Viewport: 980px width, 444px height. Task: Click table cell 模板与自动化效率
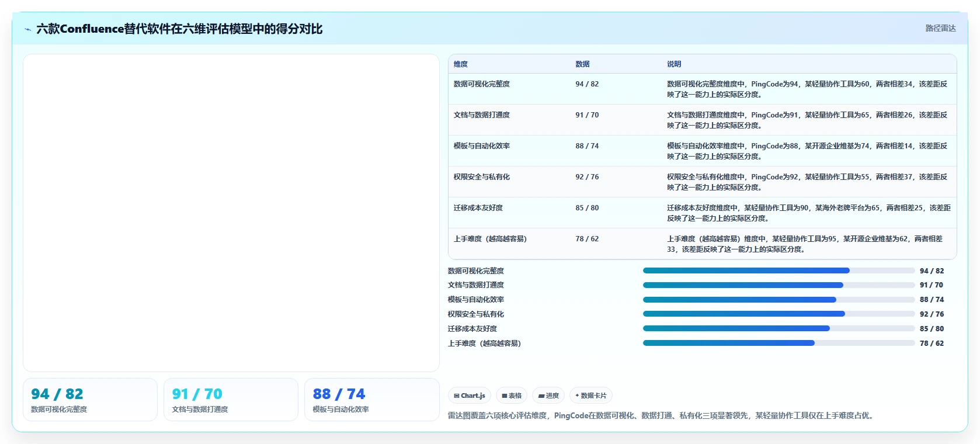click(x=482, y=146)
